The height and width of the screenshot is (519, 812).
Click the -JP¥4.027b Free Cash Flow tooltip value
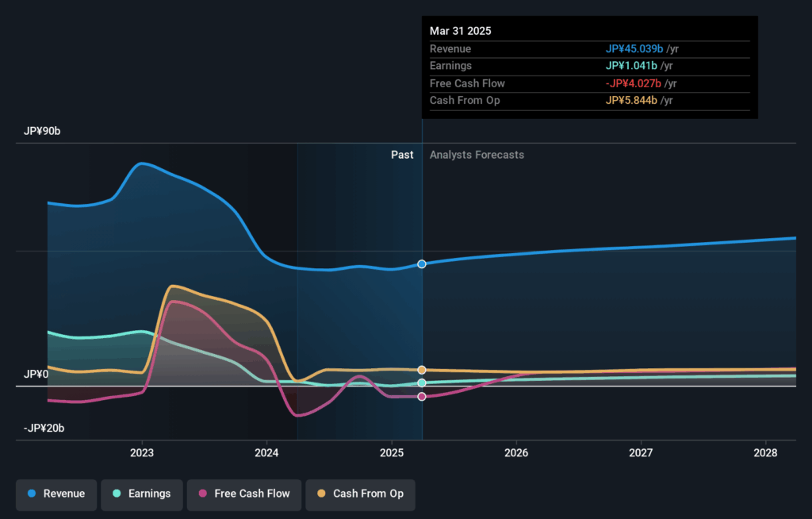coord(633,83)
